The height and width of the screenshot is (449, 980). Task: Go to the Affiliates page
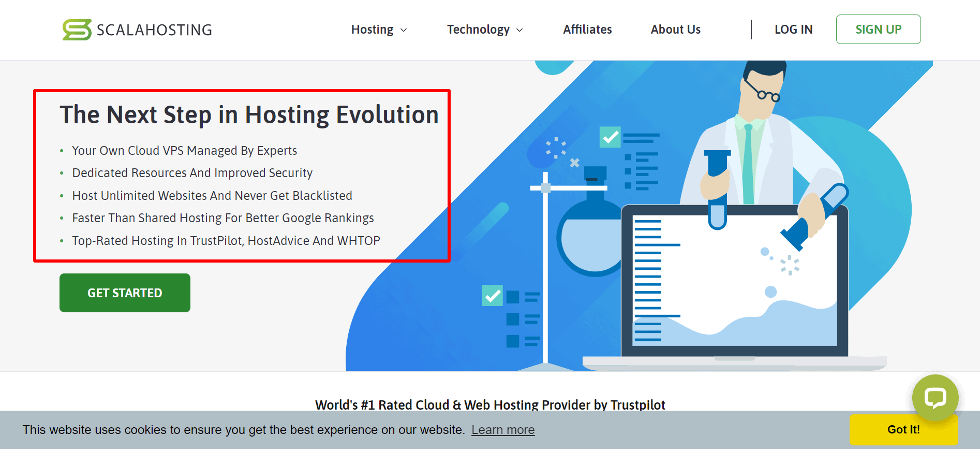(587, 30)
